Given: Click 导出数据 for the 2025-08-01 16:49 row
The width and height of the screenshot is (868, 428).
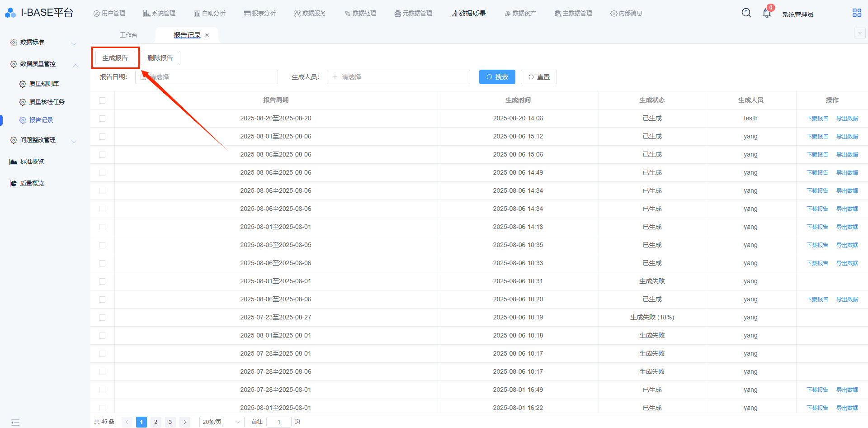Looking at the screenshot, I should 847,390.
